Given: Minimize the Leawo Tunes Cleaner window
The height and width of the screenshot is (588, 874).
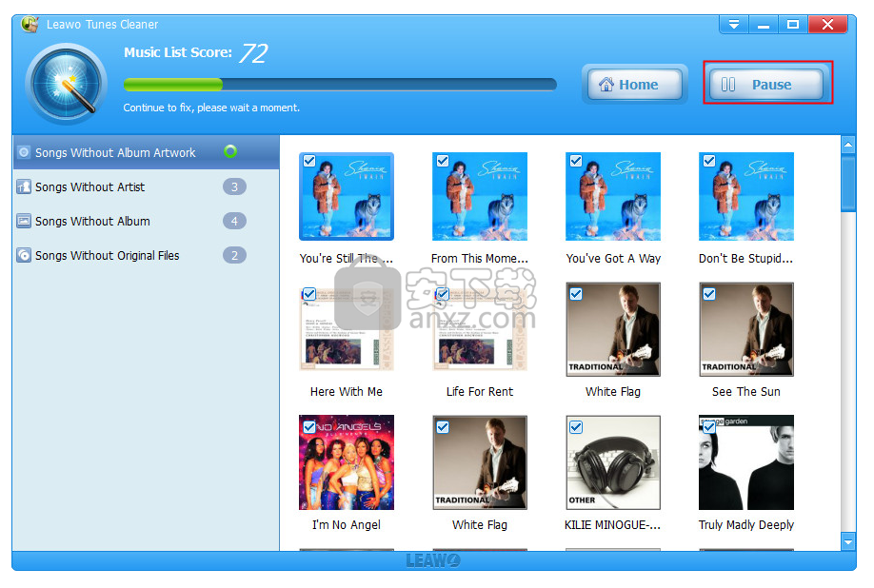Looking at the screenshot, I should [763, 24].
